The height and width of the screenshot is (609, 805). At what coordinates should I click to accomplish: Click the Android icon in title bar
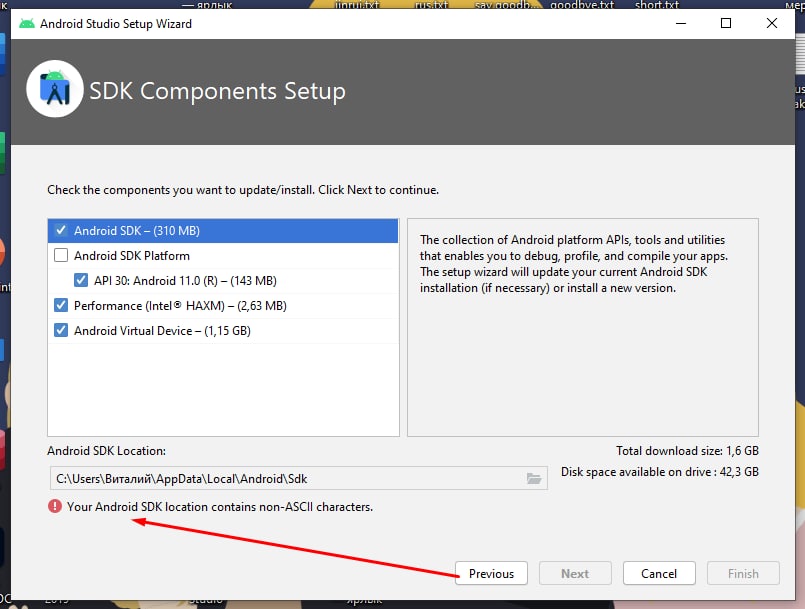pos(27,24)
